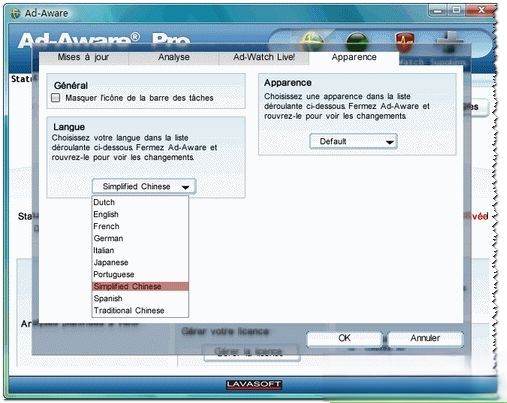Open the Simplified Chinese language dropdown
The image size is (507, 403).
click(144, 186)
